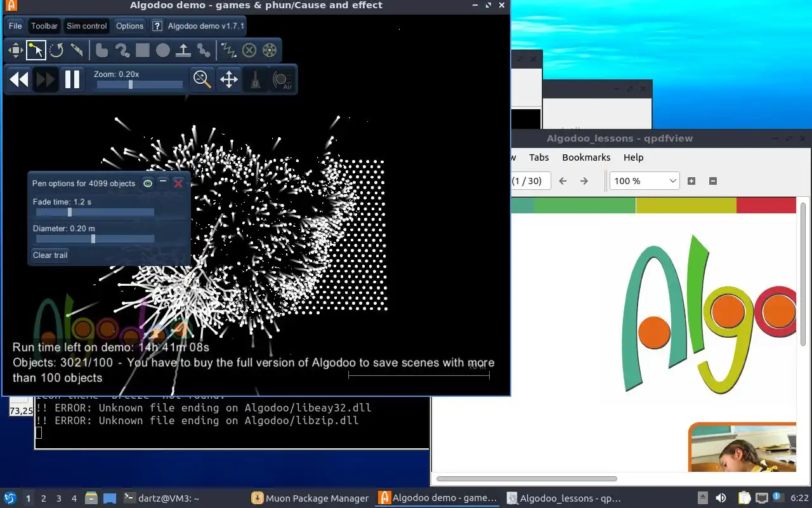Go to previous page in qpdfview

pyautogui.click(x=563, y=181)
